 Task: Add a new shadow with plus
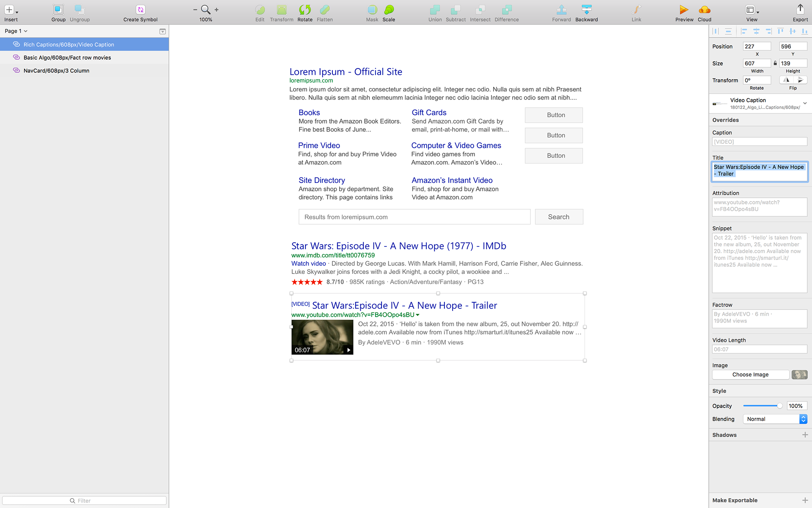pyautogui.click(x=805, y=435)
